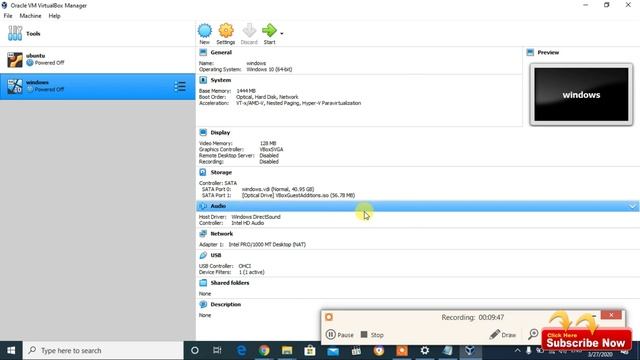640x360 pixels.
Task: Launch Google Chrome from taskbar
Action: coord(264,351)
